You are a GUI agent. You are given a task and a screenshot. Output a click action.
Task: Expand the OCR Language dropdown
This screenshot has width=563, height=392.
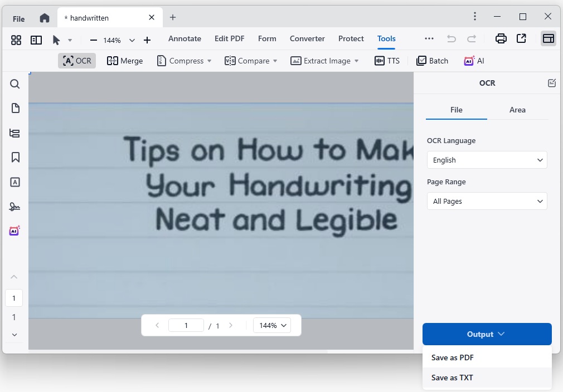[x=487, y=160]
